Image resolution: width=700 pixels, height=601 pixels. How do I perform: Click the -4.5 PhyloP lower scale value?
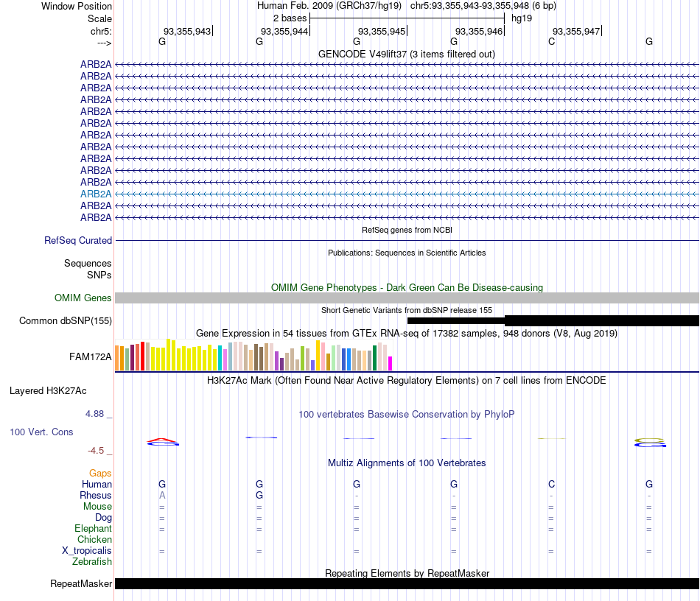point(96,451)
